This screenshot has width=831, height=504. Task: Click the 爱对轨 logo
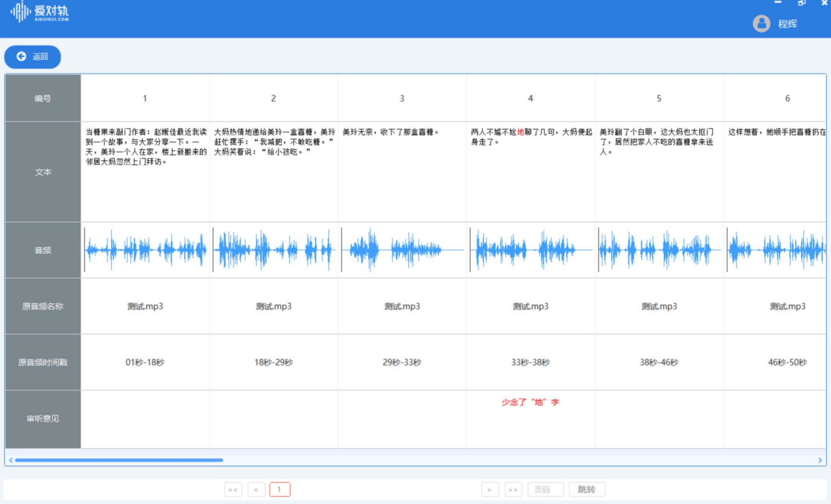[x=39, y=11]
